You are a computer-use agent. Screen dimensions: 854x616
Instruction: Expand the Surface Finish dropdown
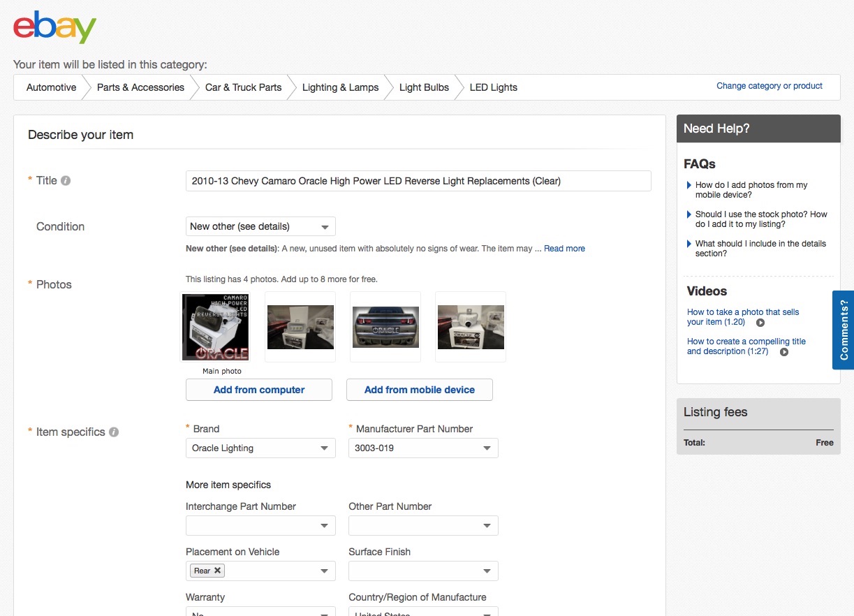click(x=423, y=571)
